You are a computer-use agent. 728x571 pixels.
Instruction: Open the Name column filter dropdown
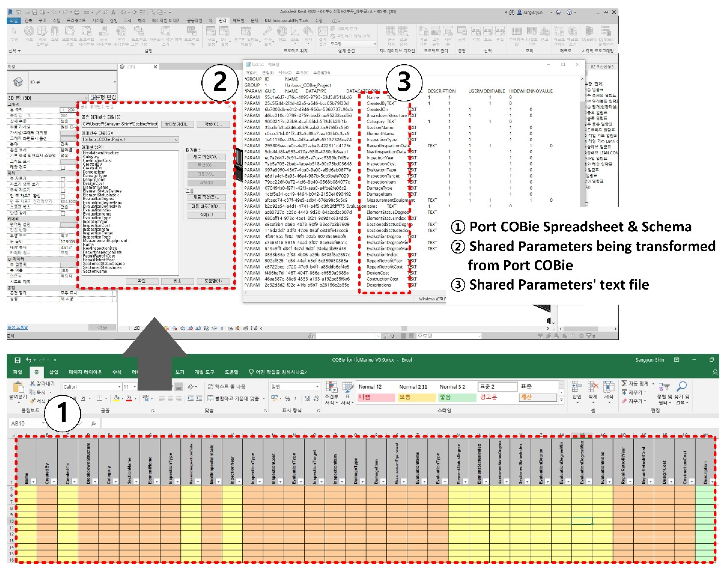[x=33, y=481]
